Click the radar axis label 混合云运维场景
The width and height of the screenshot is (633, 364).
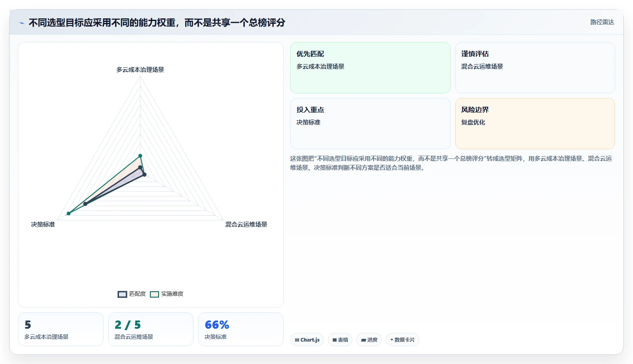(246, 224)
